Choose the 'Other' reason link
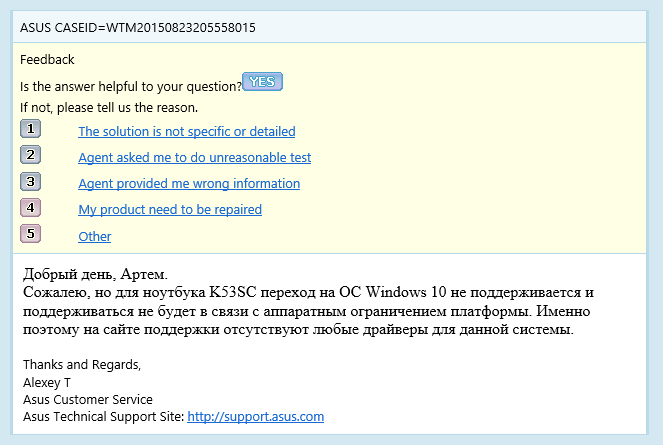663x445 pixels. click(x=95, y=236)
